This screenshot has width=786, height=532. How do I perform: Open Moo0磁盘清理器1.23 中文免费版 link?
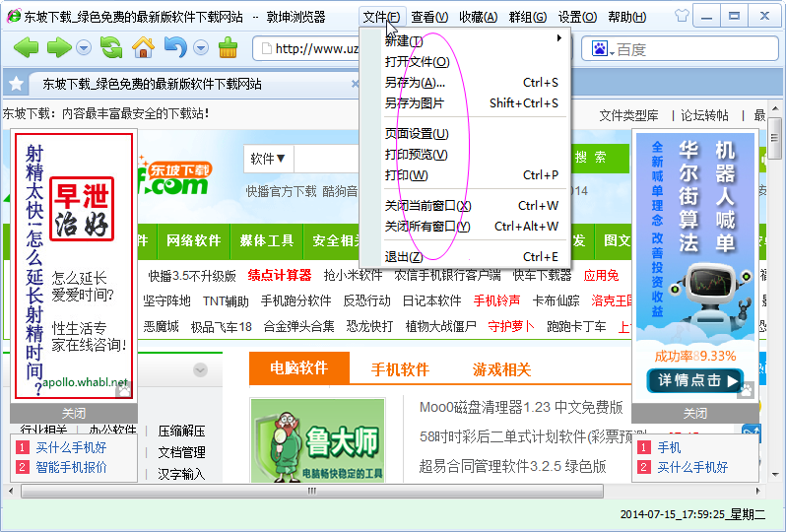(521, 407)
